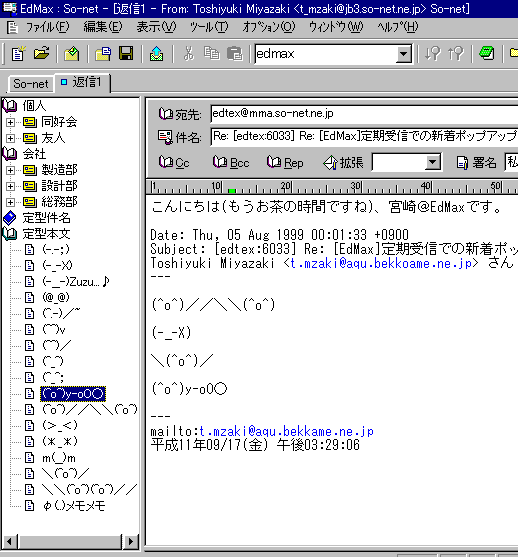The image size is (518, 557).
Task: Click the 署名 signature icon
Action: tap(462, 163)
